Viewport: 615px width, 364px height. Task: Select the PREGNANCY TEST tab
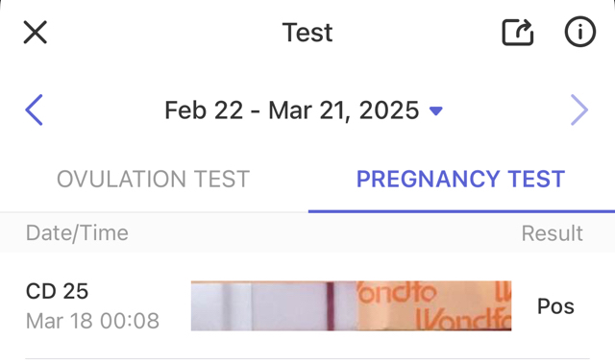tap(460, 179)
